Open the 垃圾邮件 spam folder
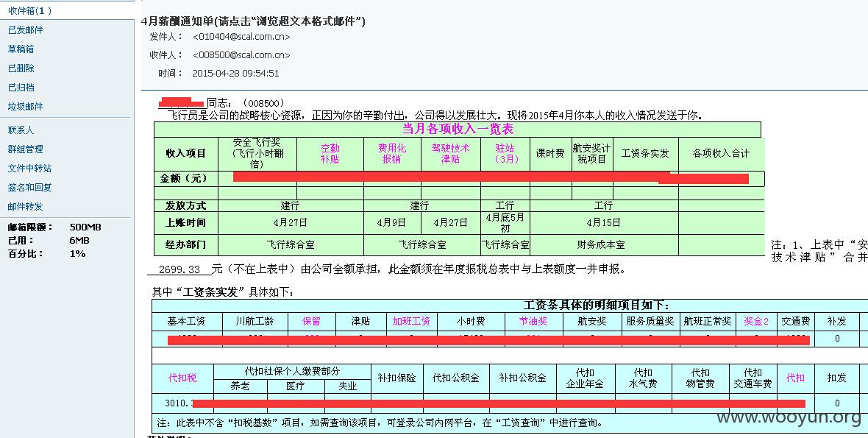 click(26, 106)
